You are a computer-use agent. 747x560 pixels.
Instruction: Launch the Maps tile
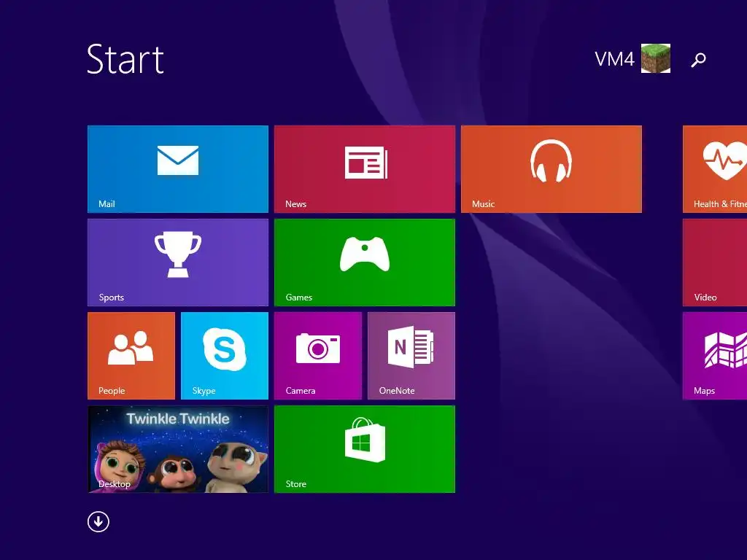point(715,356)
